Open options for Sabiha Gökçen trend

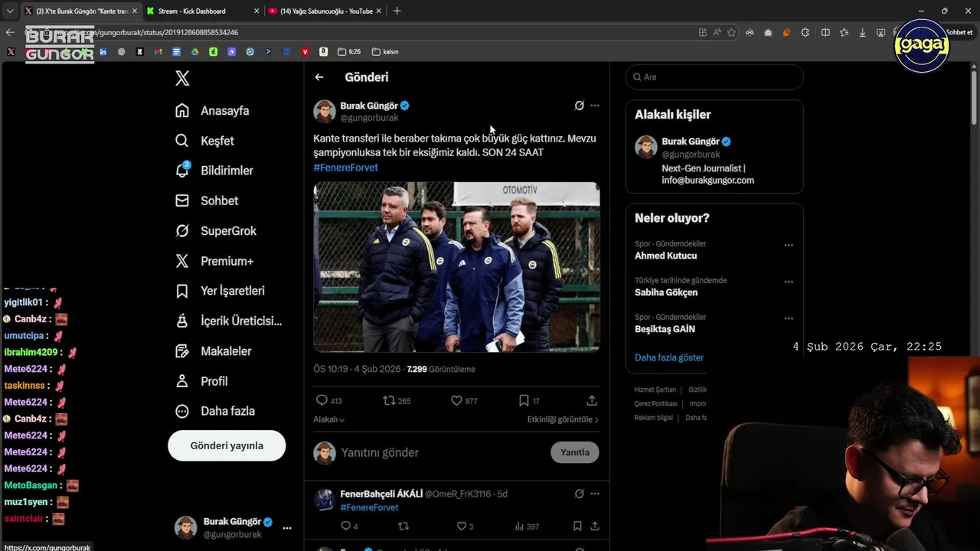[789, 282]
